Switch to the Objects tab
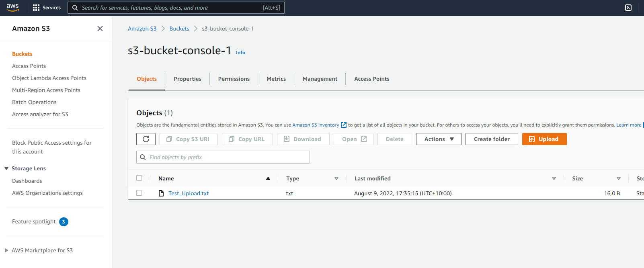The image size is (644, 268). click(147, 79)
